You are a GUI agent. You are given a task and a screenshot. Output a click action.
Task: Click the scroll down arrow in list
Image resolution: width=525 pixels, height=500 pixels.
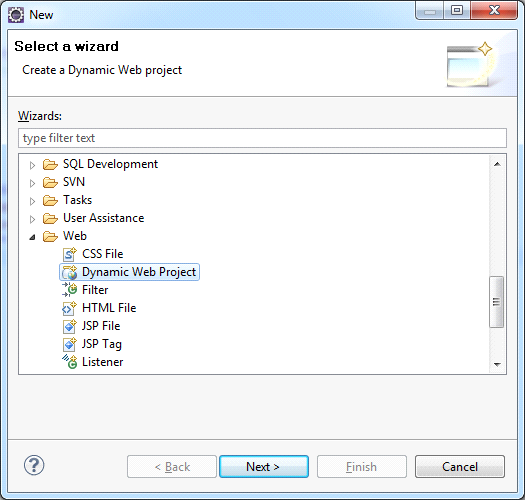[497, 365]
